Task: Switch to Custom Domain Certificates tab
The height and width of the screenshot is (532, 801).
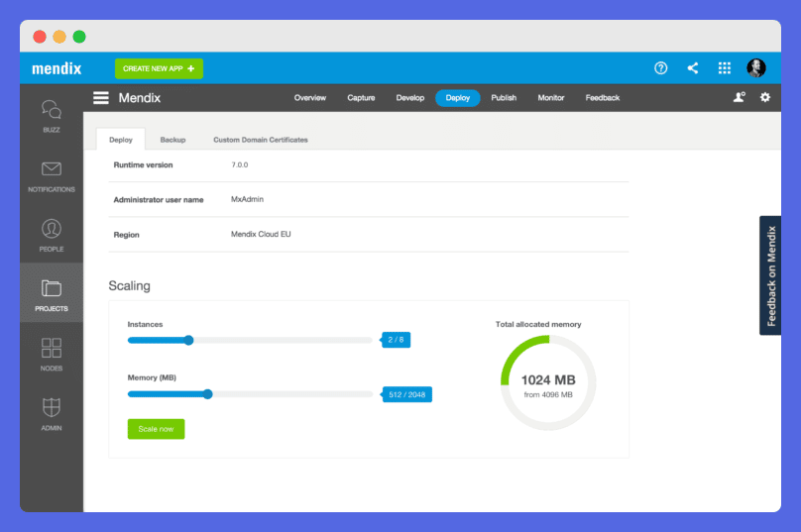Action: (x=261, y=140)
